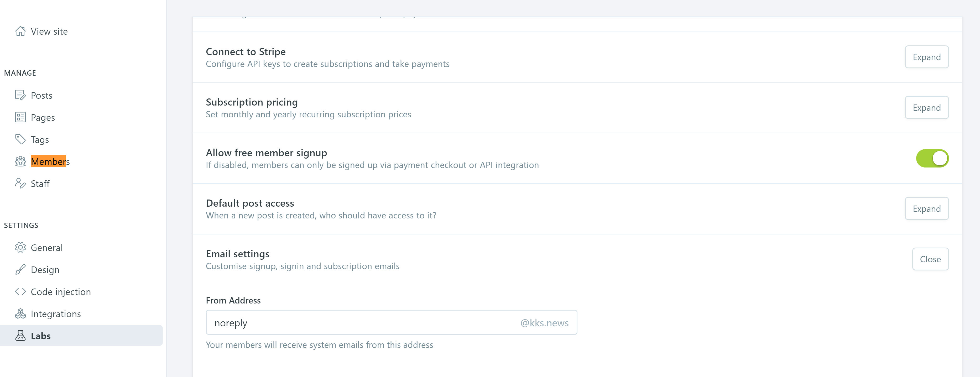The image size is (980, 377).
Task: Click the View site link text
Action: point(49,32)
